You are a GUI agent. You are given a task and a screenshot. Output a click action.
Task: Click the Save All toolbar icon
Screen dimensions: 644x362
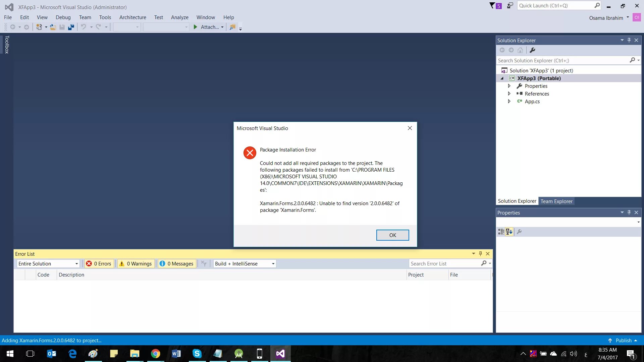pos(71,27)
